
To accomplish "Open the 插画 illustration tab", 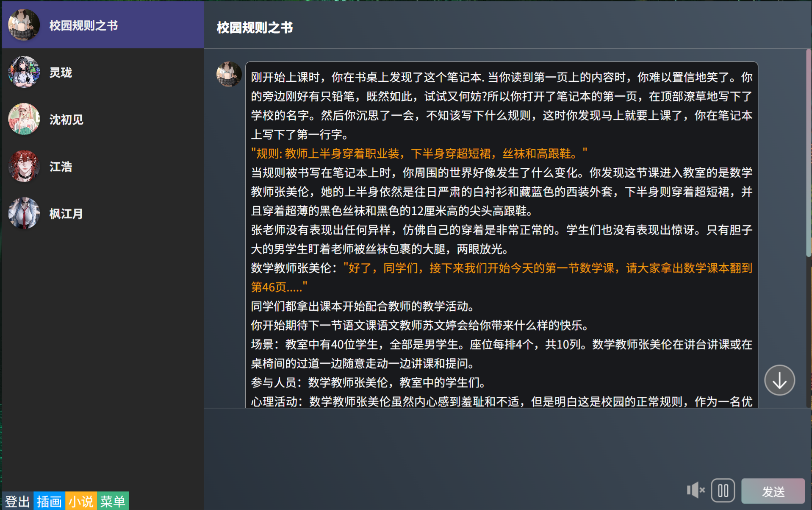I will [49, 501].
